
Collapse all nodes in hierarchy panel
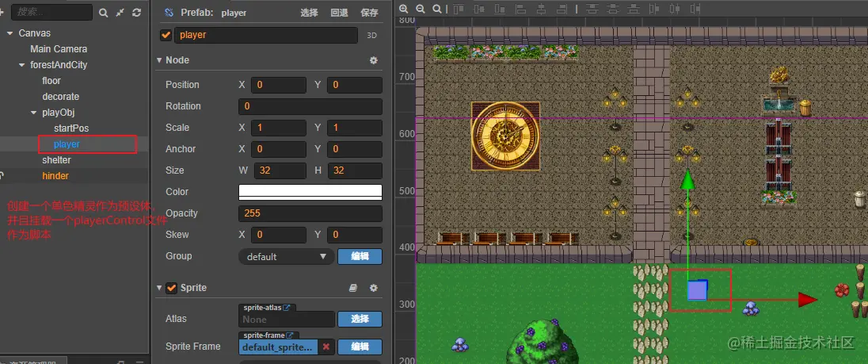(120, 12)
